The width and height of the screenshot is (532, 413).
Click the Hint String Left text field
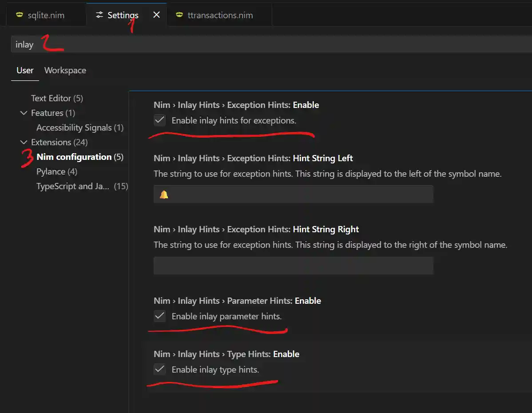coord(293,195)
